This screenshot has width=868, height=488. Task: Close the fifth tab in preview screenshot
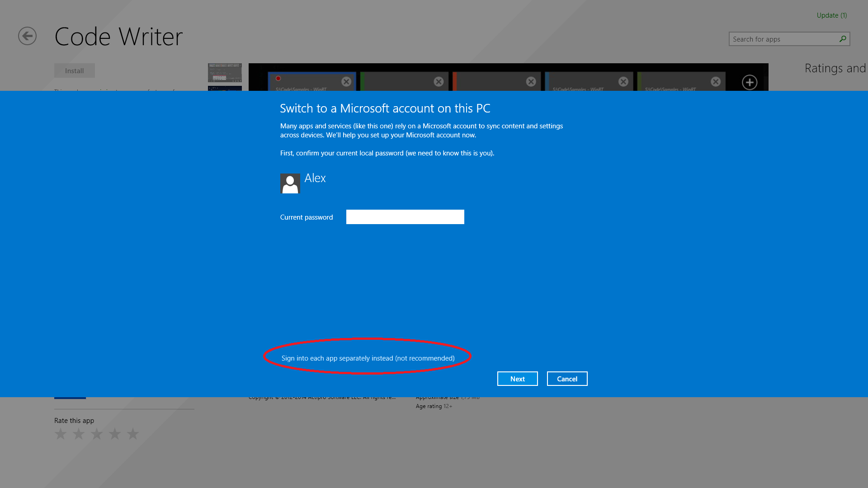pos(715,82)
